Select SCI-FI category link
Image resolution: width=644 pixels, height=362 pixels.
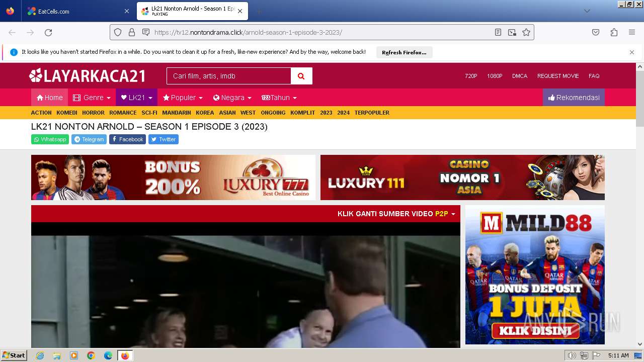coord(149,113)
